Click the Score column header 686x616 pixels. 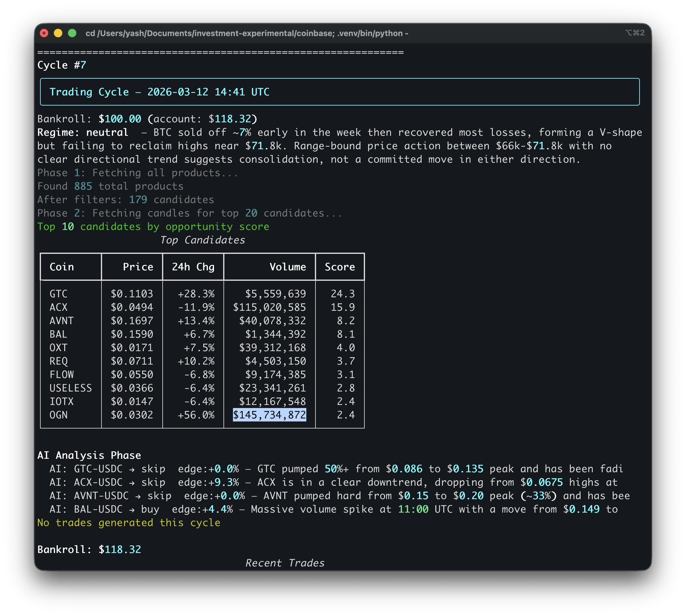pyautogui.click(x=340, y=267)
